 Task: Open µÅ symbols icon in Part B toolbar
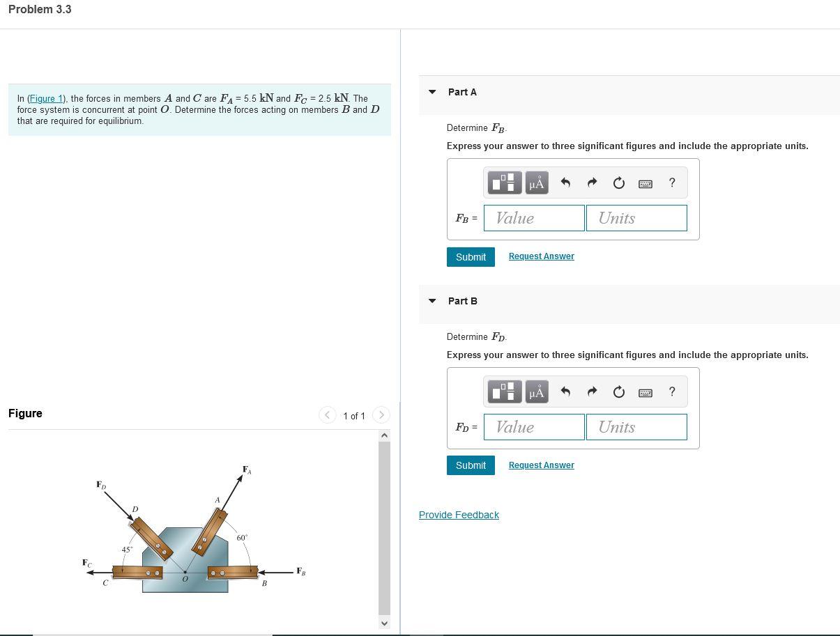point(537,391)
